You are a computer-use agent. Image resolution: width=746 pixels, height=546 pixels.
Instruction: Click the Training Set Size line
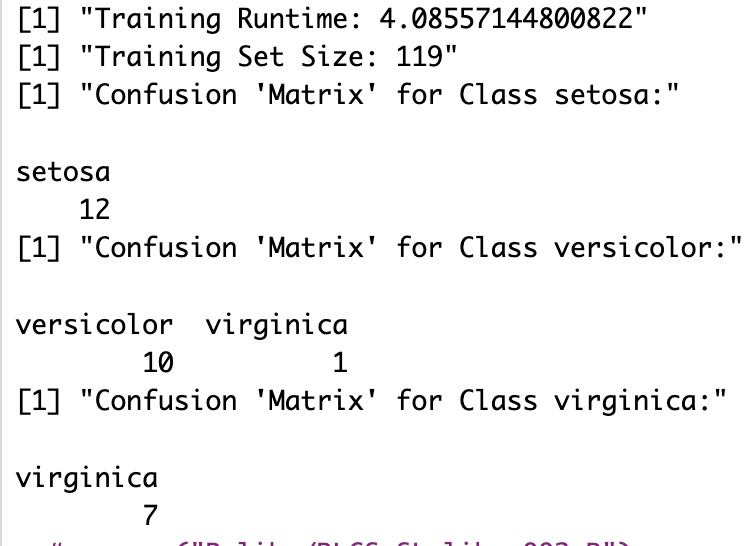[237, 57]
